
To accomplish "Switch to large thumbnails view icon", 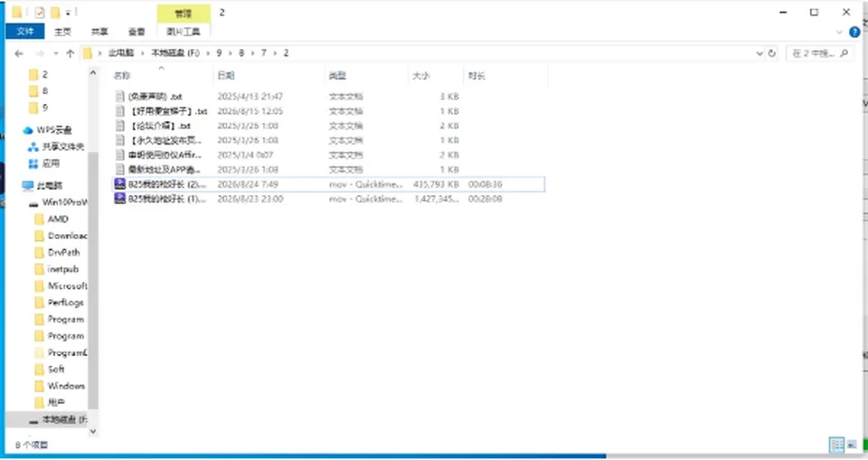I will coord(852,444).
